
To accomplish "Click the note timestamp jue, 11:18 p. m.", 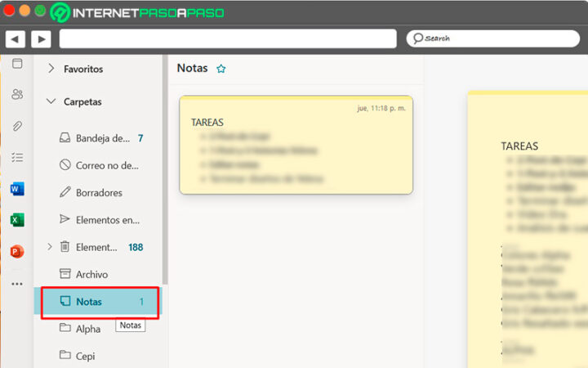I will coord(381,108).
